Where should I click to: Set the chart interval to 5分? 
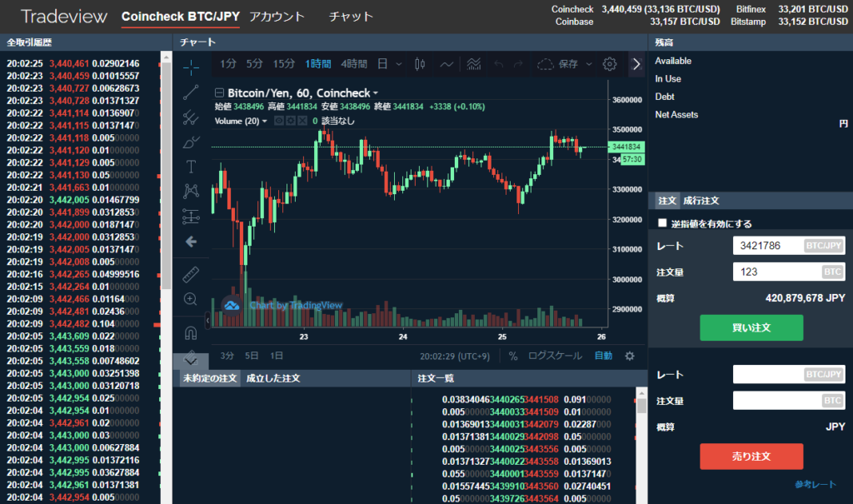254,64
